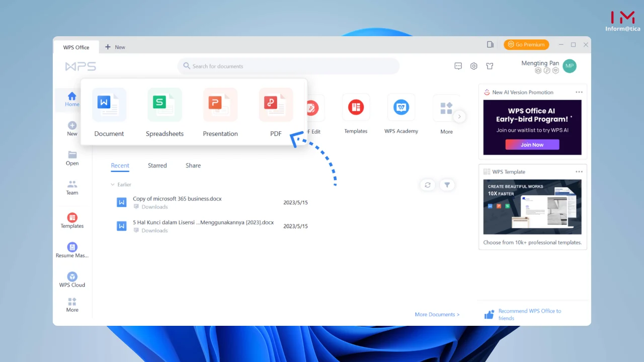
Task: Create a new Spreadsheets file
Action: (165, 113)
